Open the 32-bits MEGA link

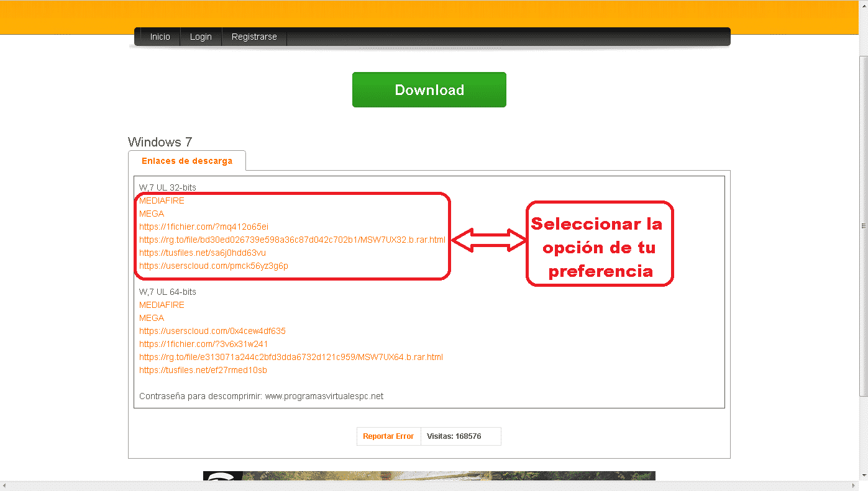152,214
